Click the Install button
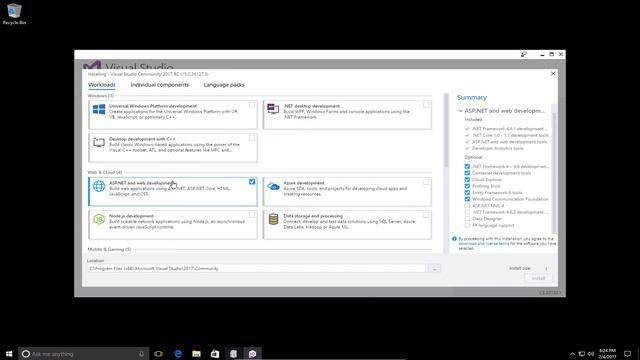 [x=538, y=278]
